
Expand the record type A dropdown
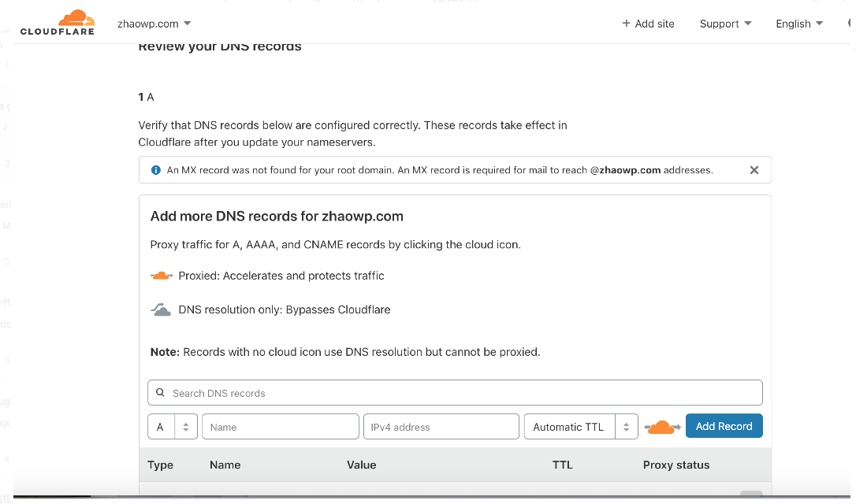(173, 427)
